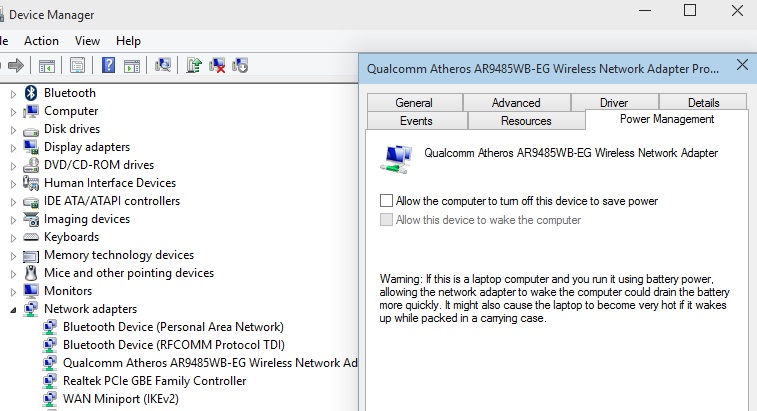Select Bluetooth Device (RFCOMM Protocol TDI)
This screenshot has width=757, height=411.
(x=174, y=345)
